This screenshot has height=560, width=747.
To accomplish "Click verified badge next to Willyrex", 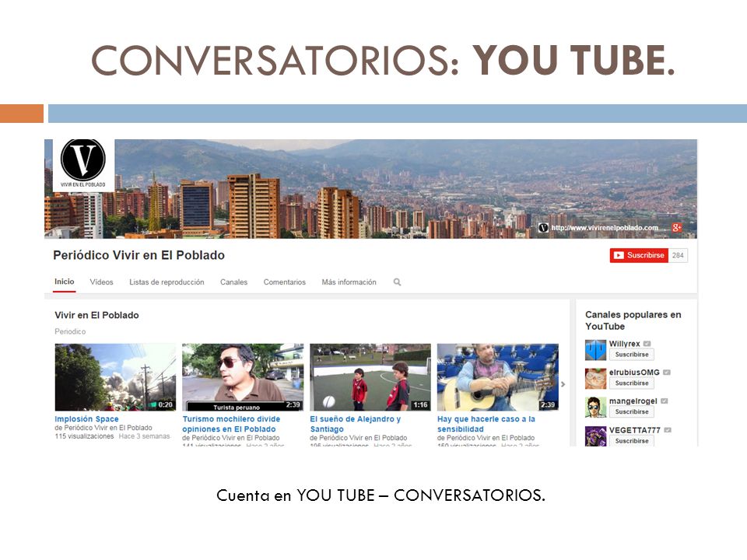I will 647,343.
